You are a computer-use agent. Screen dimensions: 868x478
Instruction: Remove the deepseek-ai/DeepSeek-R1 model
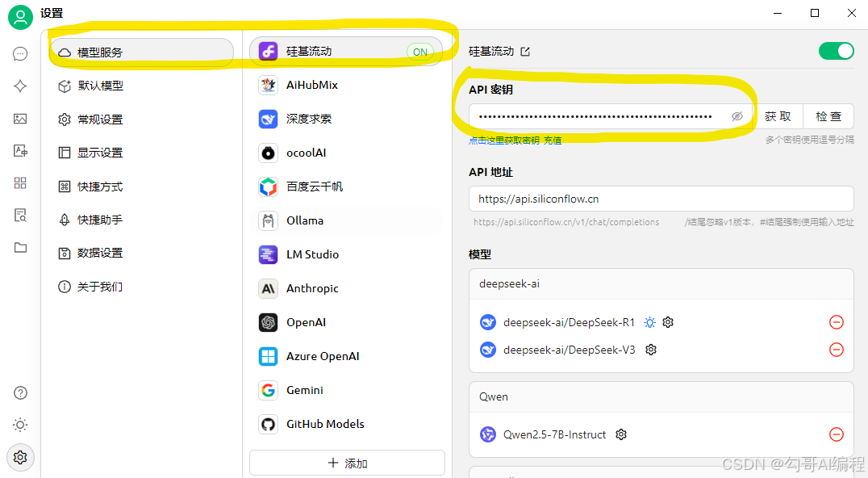[x=837, y=322]
